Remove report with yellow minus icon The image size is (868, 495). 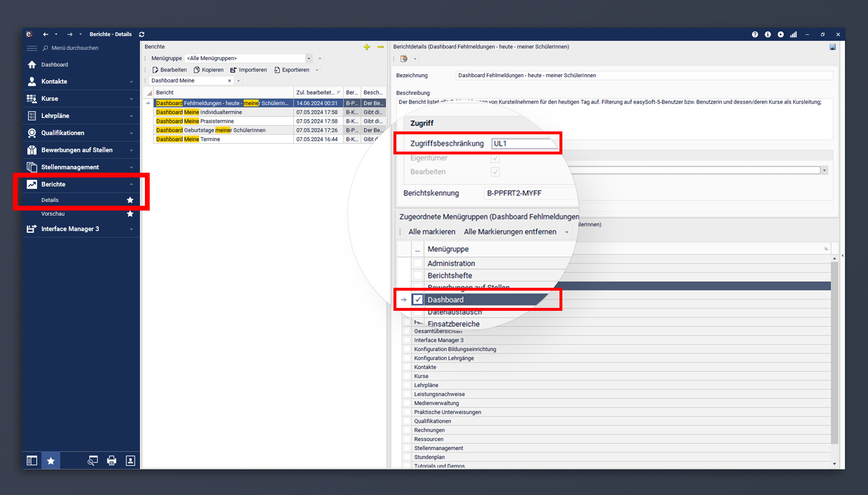(380, 47)
